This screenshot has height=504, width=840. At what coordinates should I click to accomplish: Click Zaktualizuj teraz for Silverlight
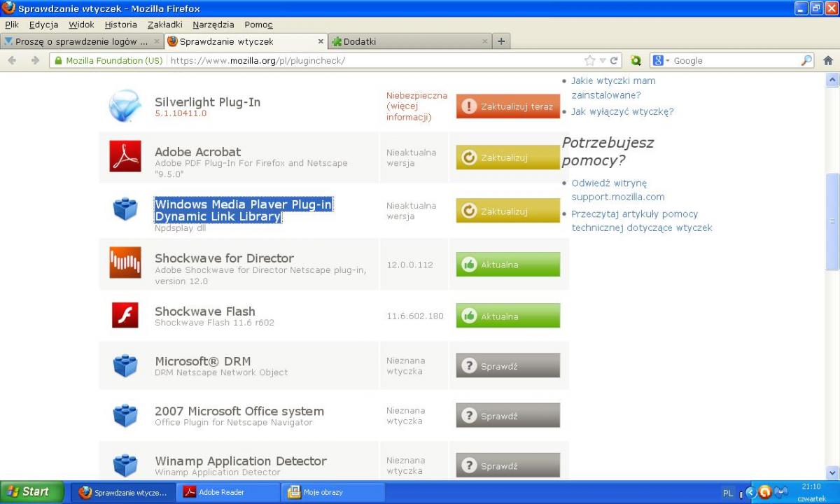tap(508, 106)
